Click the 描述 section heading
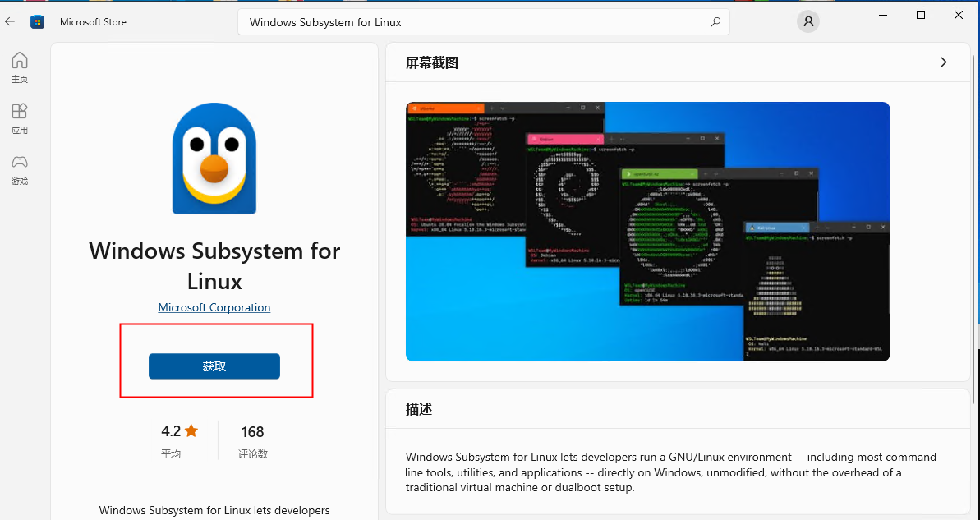The image size is (980, 520). click(419, 409)
